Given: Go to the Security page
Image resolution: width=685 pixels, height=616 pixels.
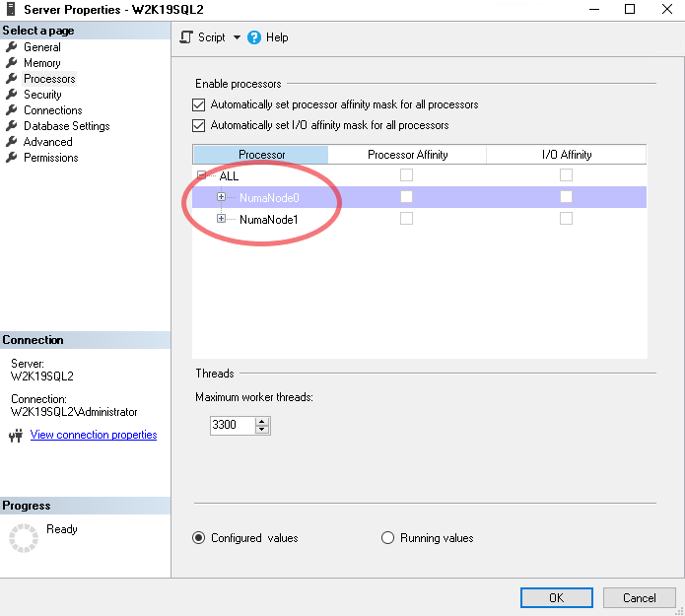Looking at the screenshot, I should (x=42, y=95).
